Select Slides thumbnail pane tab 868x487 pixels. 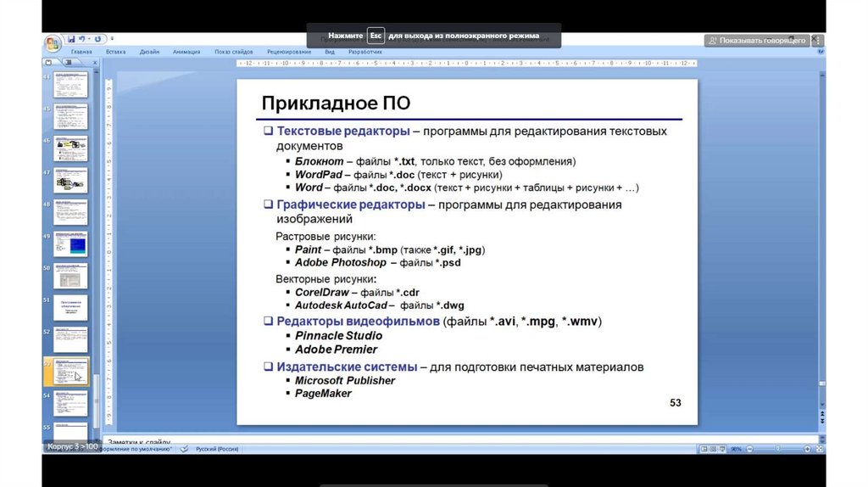coord(48,63)
